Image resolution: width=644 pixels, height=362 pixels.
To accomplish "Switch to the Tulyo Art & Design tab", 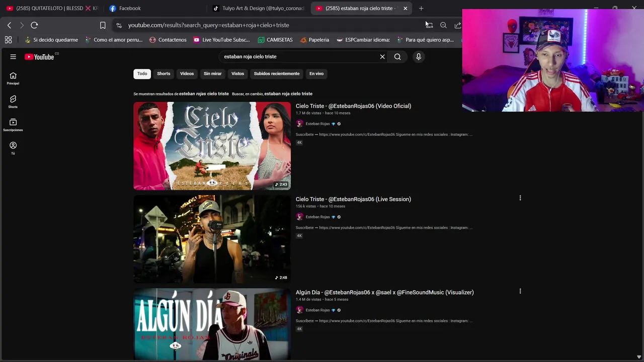I will coord(258,9).
